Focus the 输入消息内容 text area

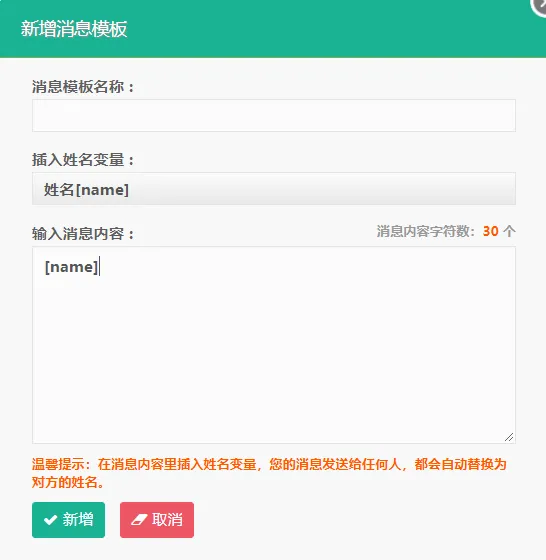[x=274, y=345]
